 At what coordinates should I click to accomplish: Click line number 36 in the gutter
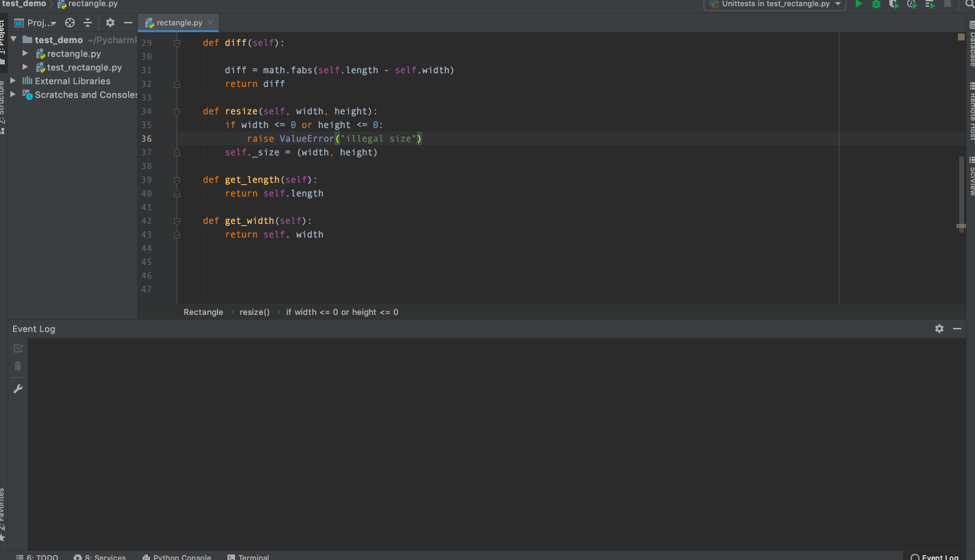(147, 138)
